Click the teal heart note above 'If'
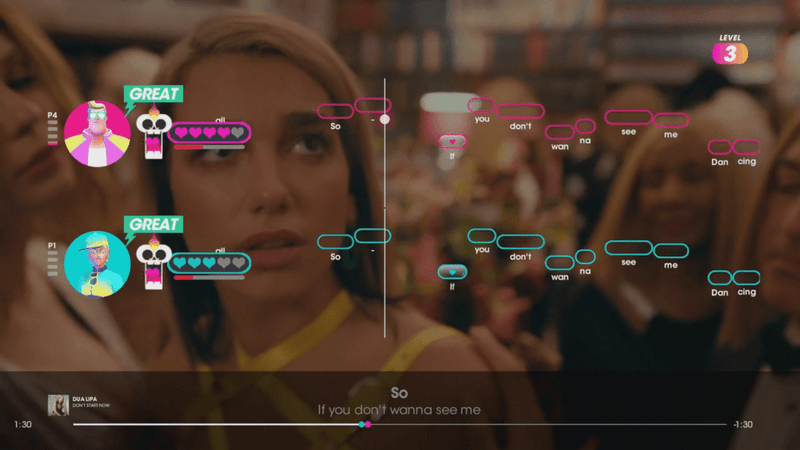 pos(452,271)
